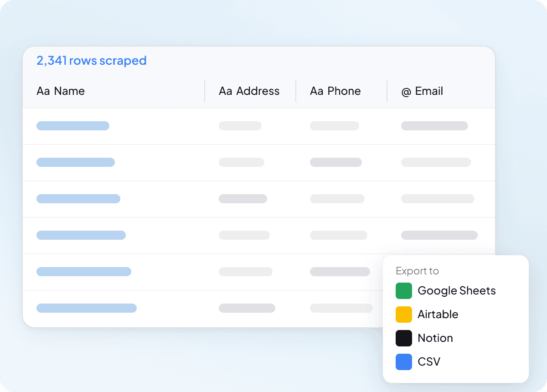This screenshot has height=392, width=547.
Task: Pick the CSV export option
Action: click(429, 362)
